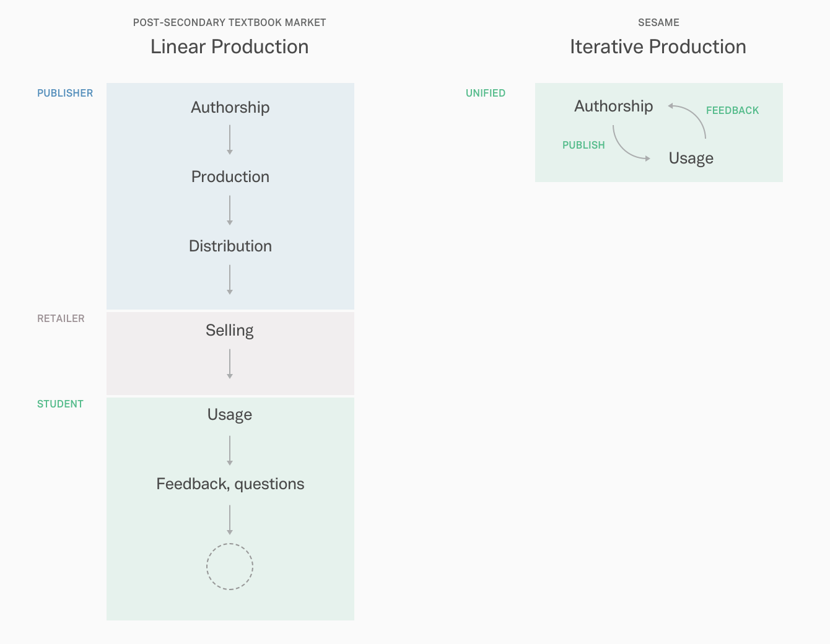Image resolution: width=830 pixels, height=644 pixels.
Task: Click the green PUBLISH label
Action: click(x=583, y=145)
